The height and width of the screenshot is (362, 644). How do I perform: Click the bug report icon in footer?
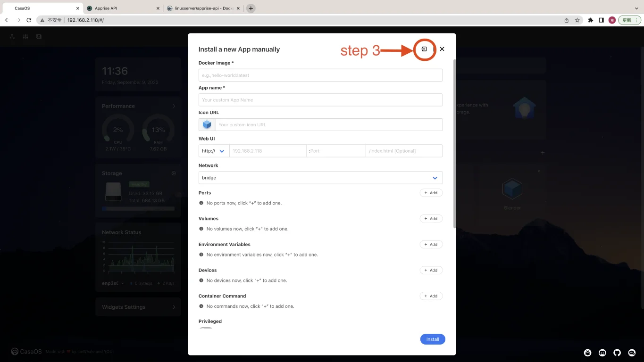coord(587,353)
